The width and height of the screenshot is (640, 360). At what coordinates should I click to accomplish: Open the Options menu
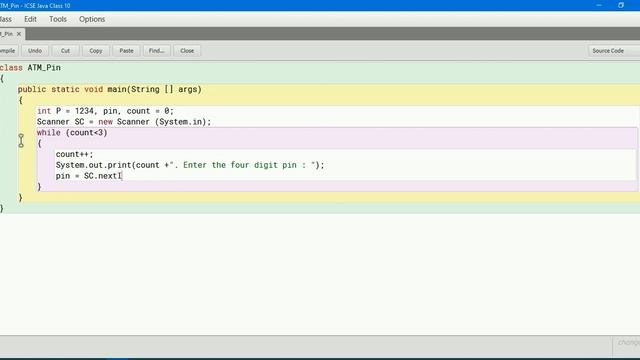[92, 19]
